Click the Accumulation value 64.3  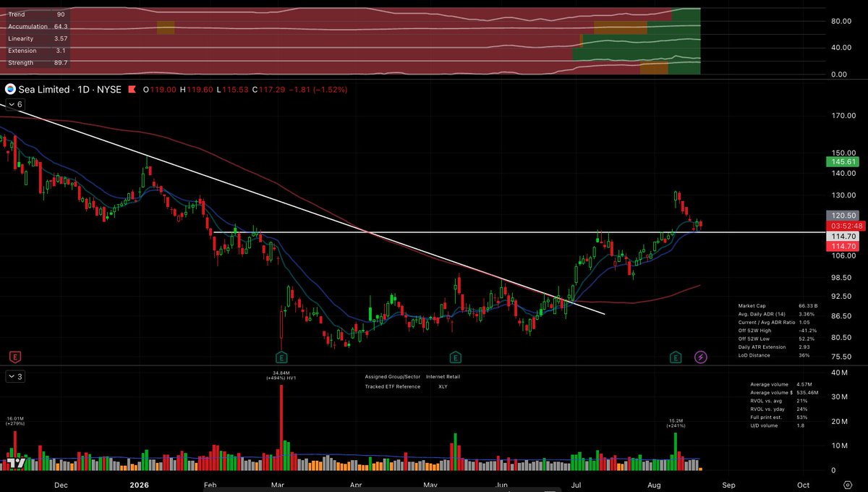pyautogui.click(x=61, y=27)
